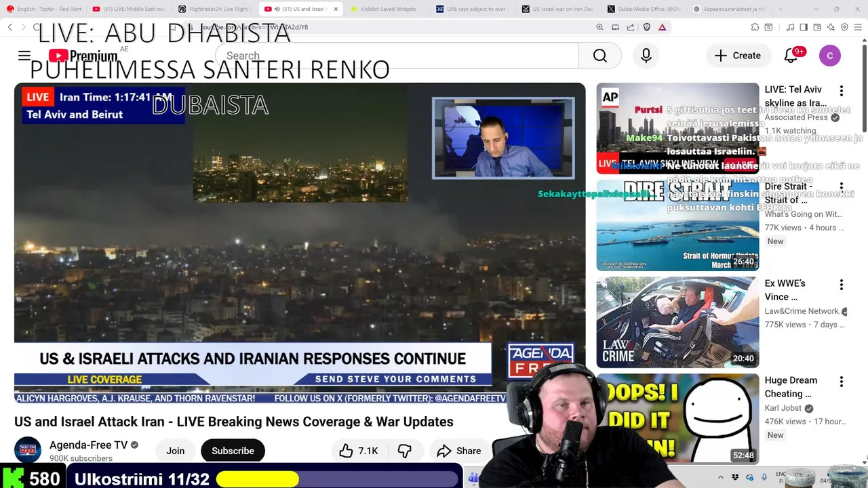Open more options for Dire Strait video
Image resolution: width=868 pixels, height=488 pixels.
[x=842, y=188]
